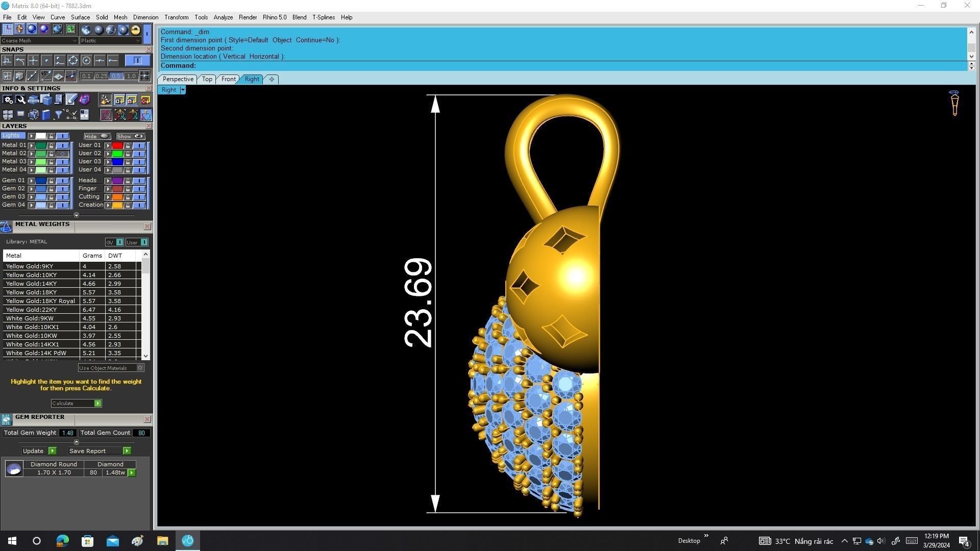This screenshot has width=980, height=551.
Task: Click the four-pane viewport layout icon
Action: click(x=8, y=114)
